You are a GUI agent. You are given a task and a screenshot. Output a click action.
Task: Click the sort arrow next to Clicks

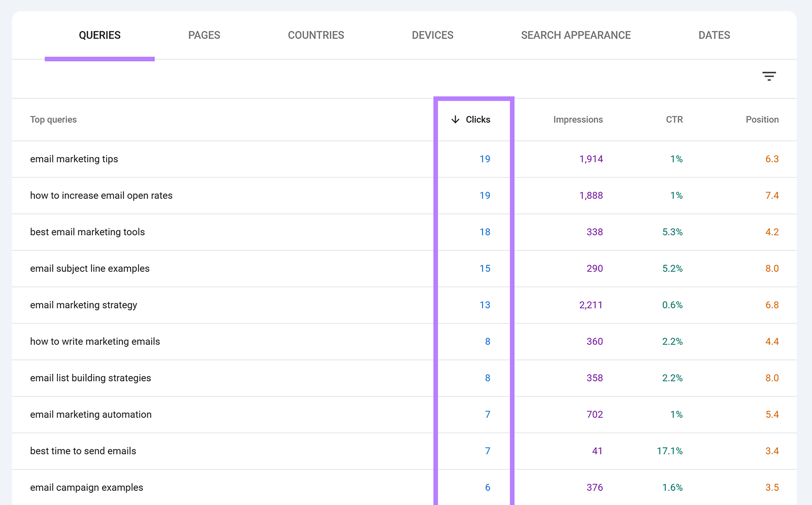pos(455,120)
